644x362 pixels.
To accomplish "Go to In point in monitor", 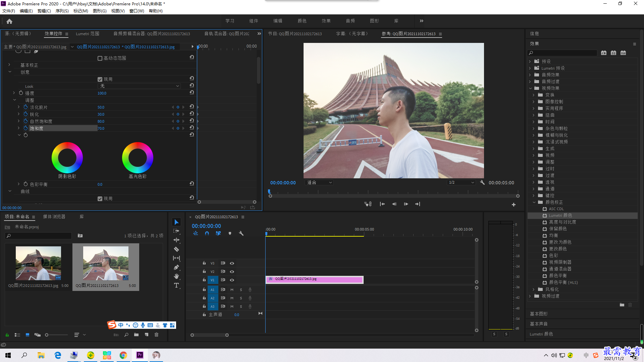I will [x=382, y=204].
